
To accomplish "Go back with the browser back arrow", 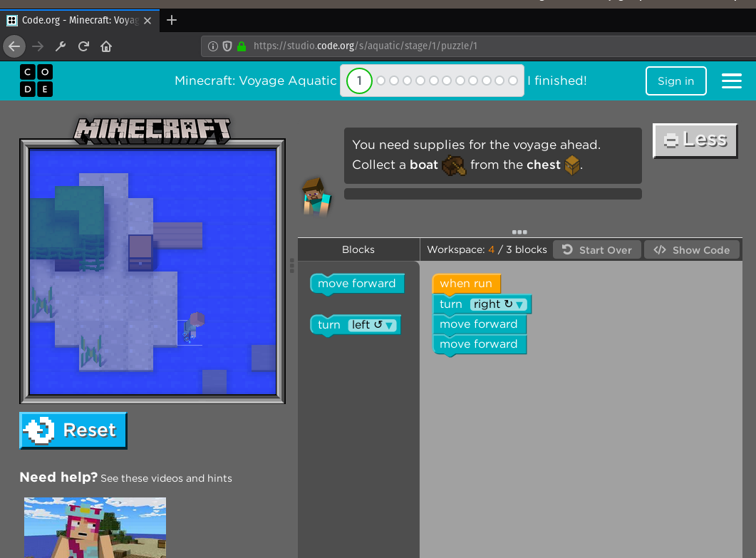I will (x=14, y=46).
